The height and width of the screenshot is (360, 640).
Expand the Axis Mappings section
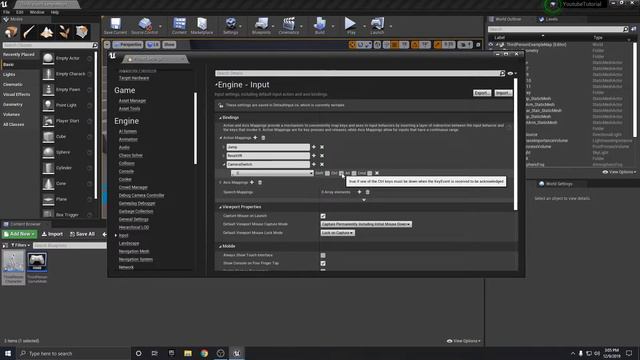pyautogui.click(x=220, y=182)
